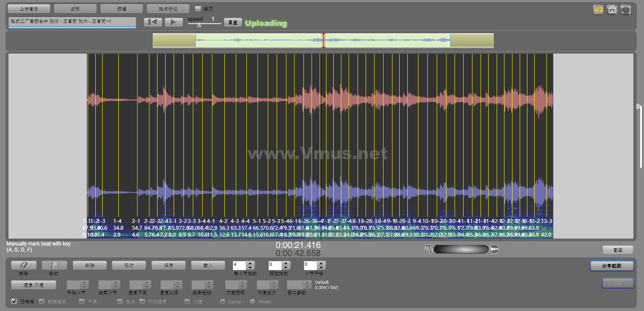Select the Worm radio option
644x311 pixels.
pyautogui.click(x=252, y=302)
